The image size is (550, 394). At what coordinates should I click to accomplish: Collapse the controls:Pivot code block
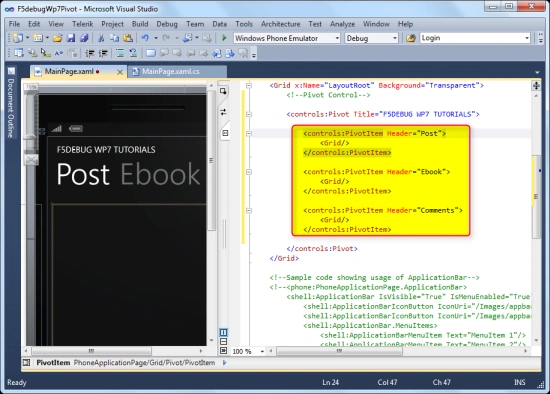coord(249,114)
